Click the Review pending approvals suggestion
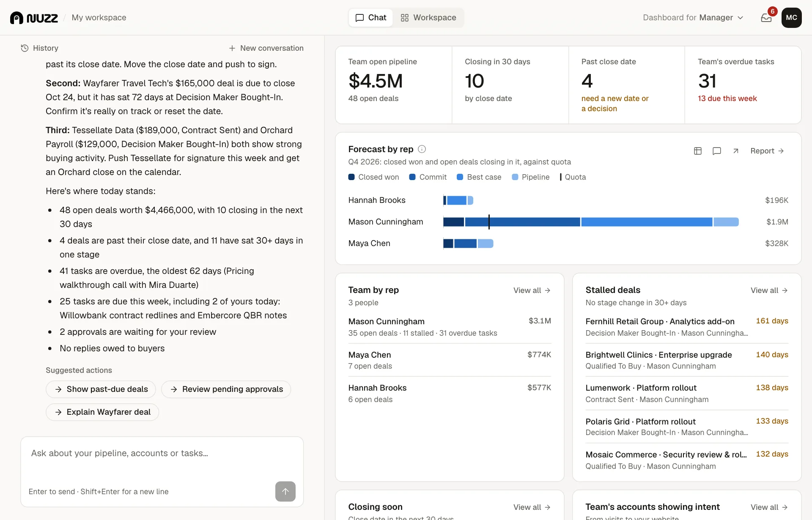Screen dimensions: 812x520 tap(226, 389)
